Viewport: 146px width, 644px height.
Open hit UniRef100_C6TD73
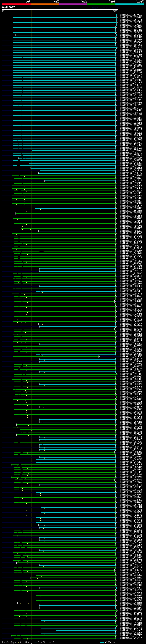[131, 20]
